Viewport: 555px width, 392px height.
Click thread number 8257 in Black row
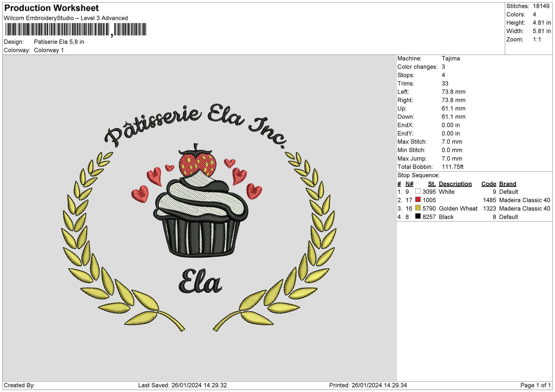(429, 217)
